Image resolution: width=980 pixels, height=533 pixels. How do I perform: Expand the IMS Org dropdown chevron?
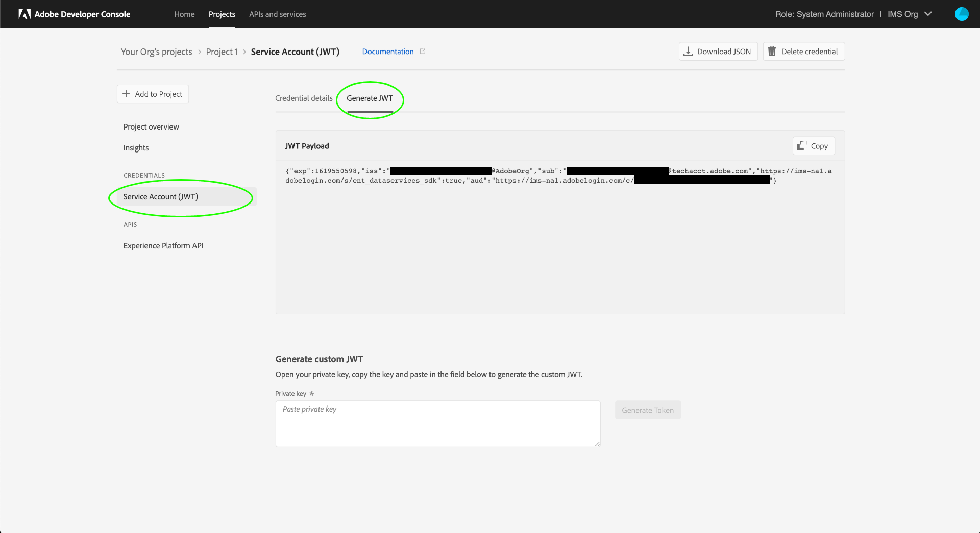click(x=928, y=14)
